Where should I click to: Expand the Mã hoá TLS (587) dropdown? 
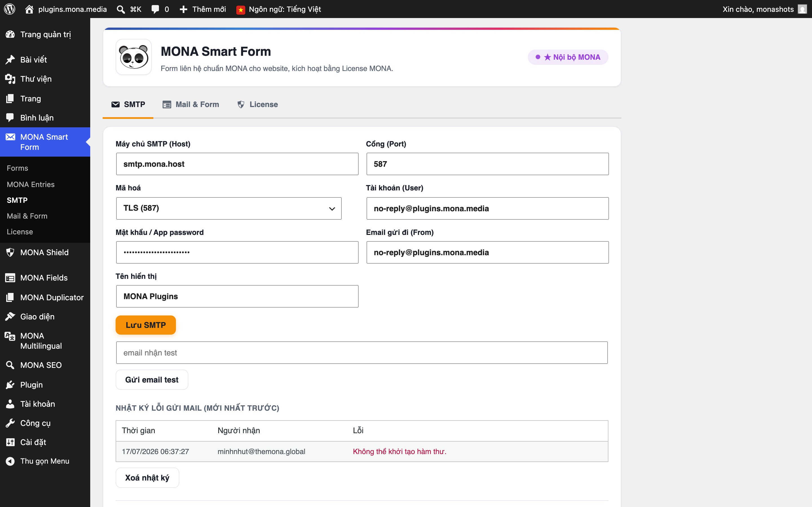click(x=229, y=208)
